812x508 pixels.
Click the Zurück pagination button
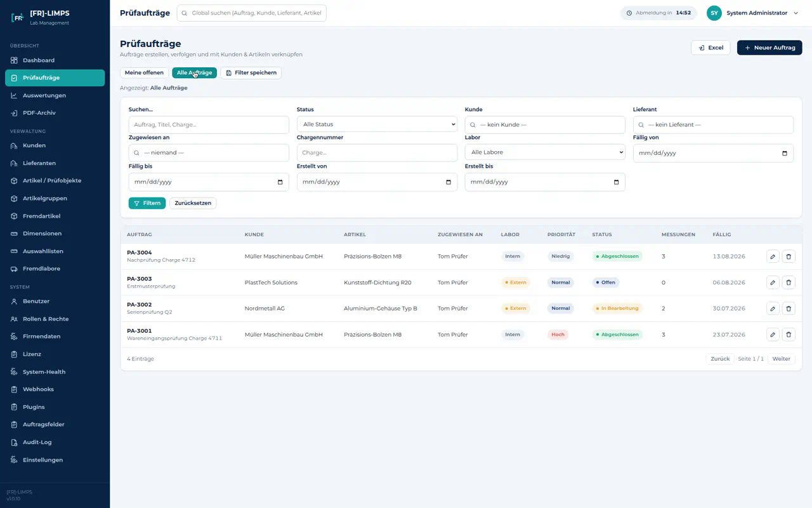(x=720, y=359)
